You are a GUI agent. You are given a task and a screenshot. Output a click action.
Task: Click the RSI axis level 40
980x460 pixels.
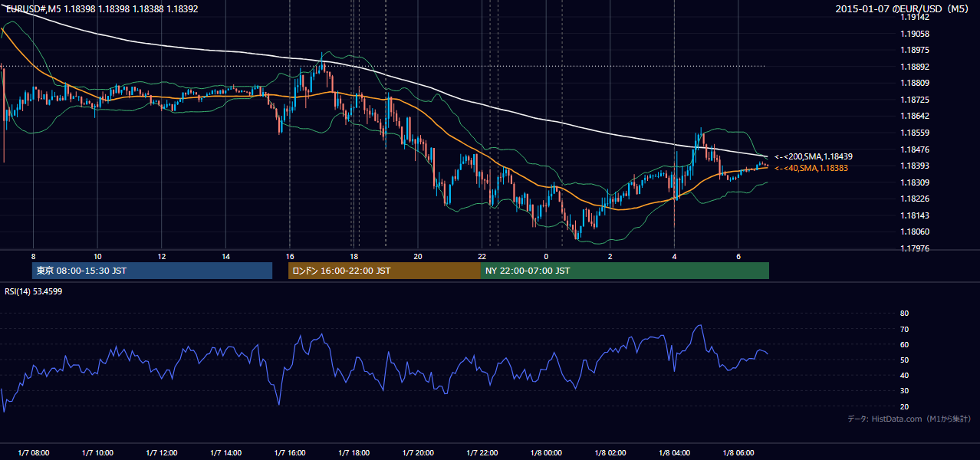tap(904, 375)
